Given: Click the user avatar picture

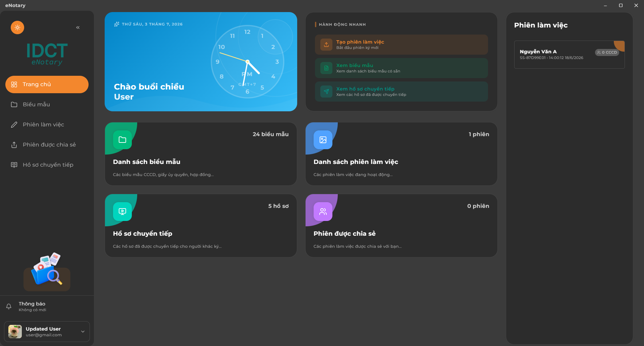Looking at the screenshot, I should pyautogui.click(x=15, y=332).
